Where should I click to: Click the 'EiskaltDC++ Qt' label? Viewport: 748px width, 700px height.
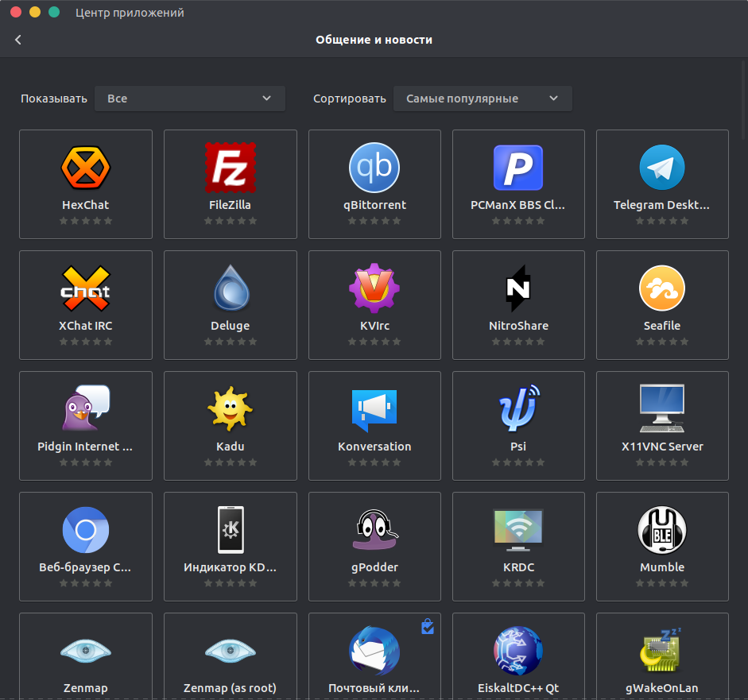518,688
